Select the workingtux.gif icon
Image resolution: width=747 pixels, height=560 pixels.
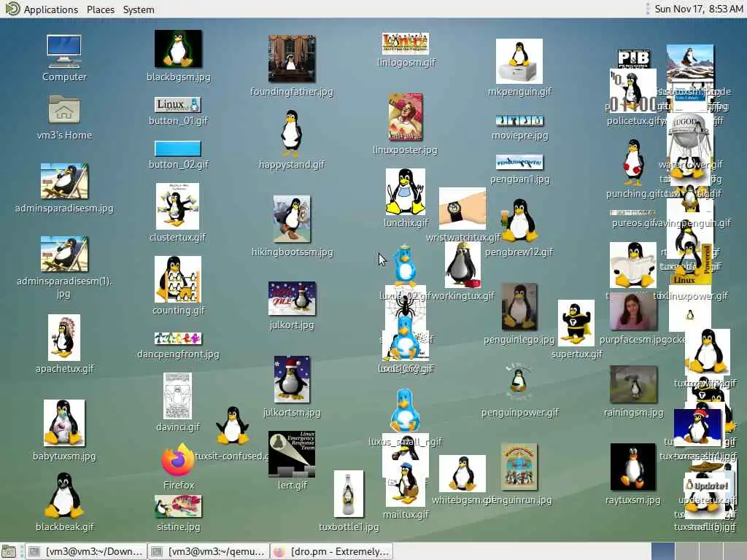click(462, 265)
